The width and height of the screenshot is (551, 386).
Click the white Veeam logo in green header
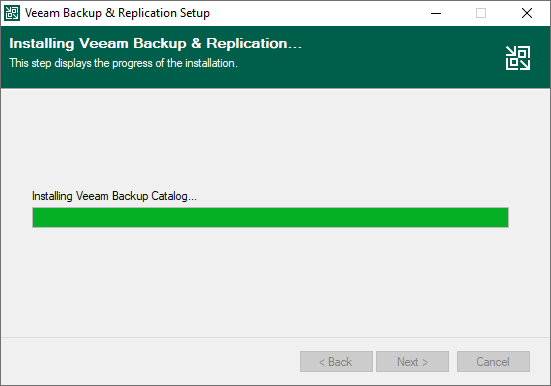click(518, 58)
